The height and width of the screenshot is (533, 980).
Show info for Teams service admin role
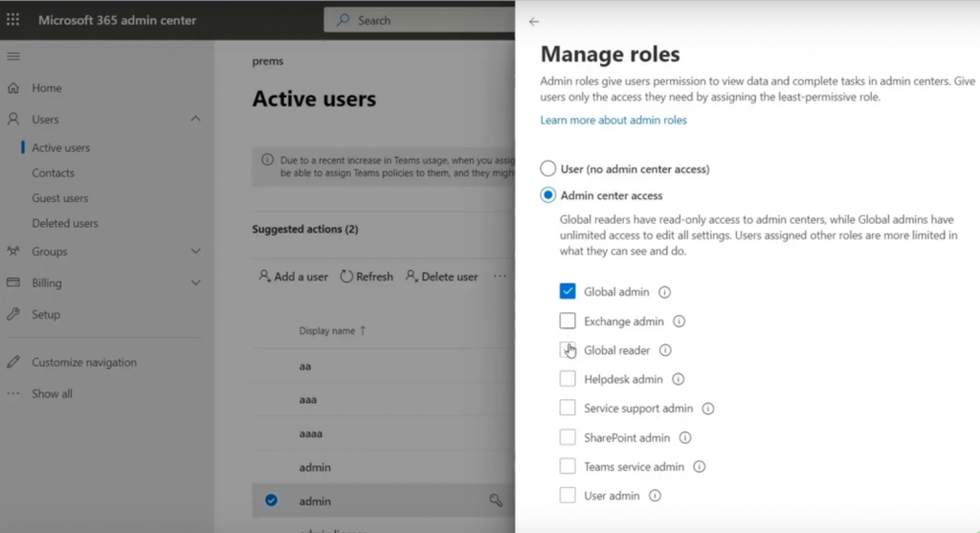tap(700, 467)
